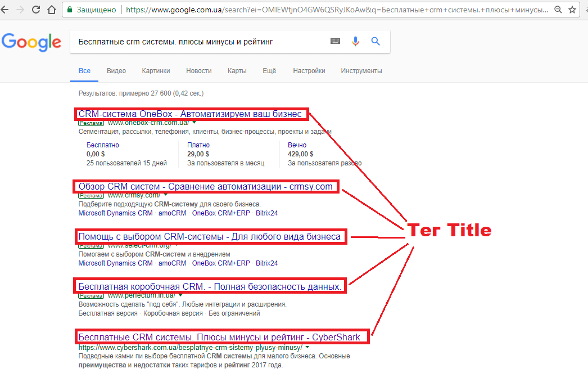Open Bitrix24 link under crmsy.com result
The image size is (588, 373).
pos(266,213)
